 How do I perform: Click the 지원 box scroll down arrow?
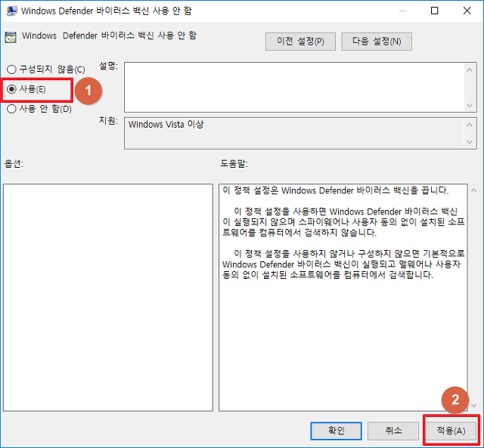[470, 142]
